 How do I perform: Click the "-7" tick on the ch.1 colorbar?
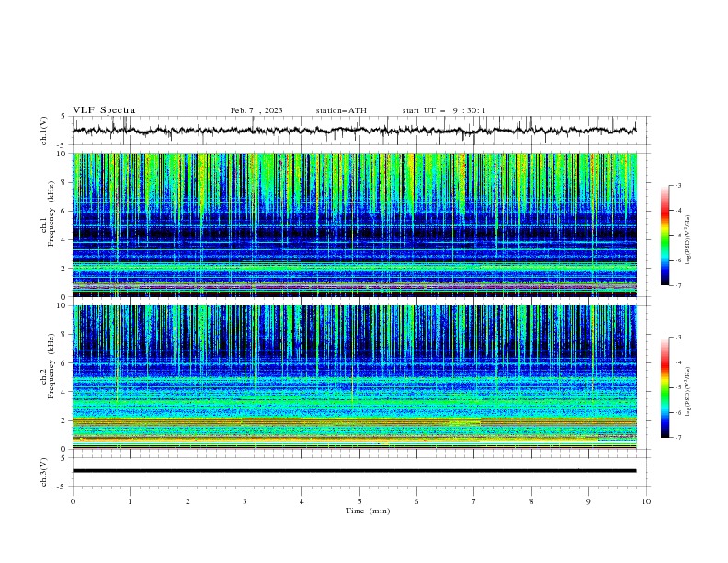677,285
